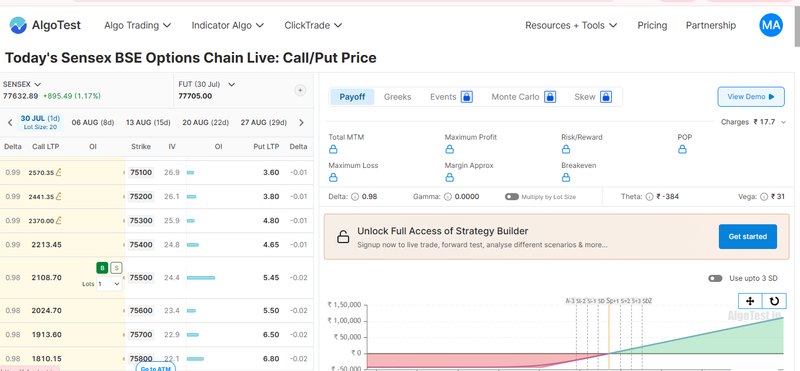Viewport: 800px width, 371px height.
Task: Select the 30 JUL (1d) expiry
Action: (40, 122)
